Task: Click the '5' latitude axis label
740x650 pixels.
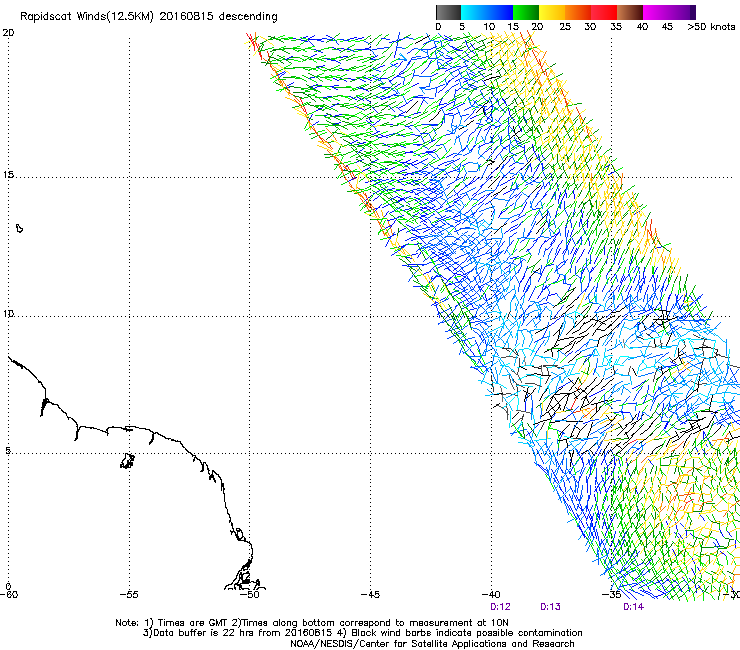Action: point(8,451)
